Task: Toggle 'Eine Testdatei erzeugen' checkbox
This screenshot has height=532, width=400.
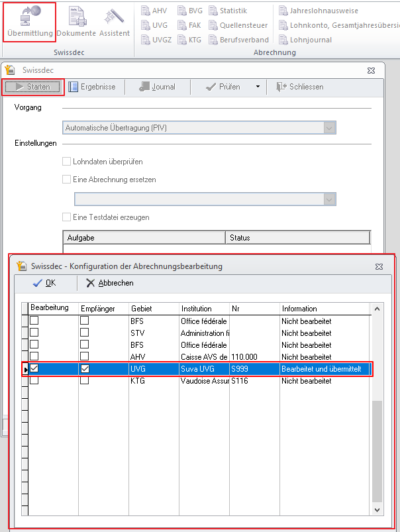Action: coord(66,217)
